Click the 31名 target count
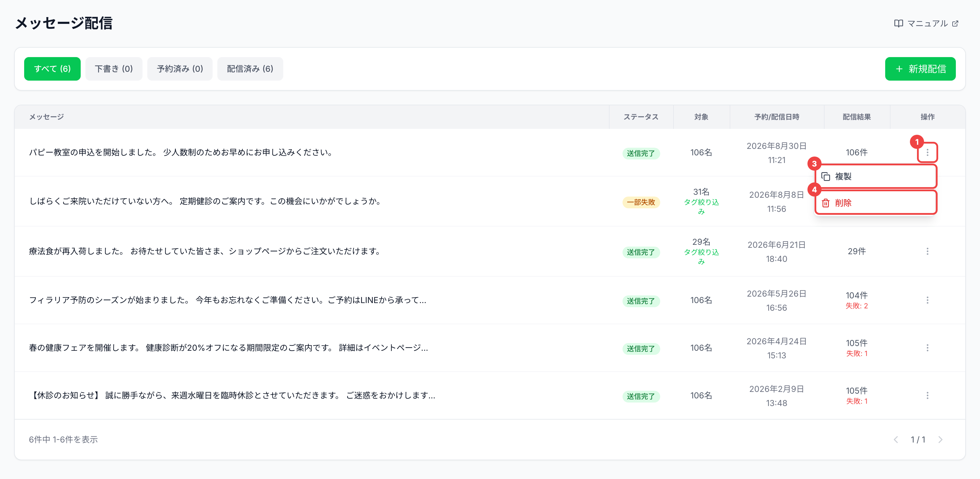 (701, 192)
